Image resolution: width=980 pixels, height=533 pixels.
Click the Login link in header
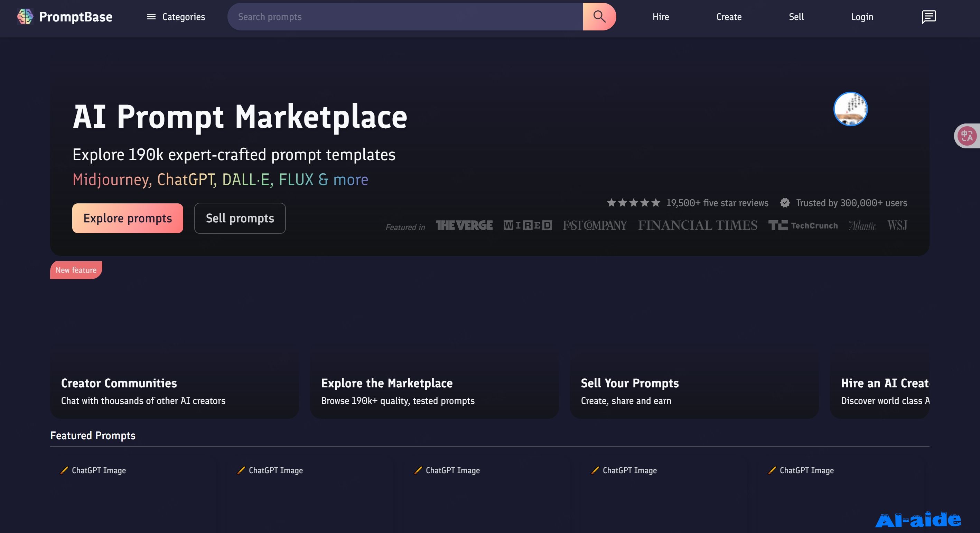(862, 17)
